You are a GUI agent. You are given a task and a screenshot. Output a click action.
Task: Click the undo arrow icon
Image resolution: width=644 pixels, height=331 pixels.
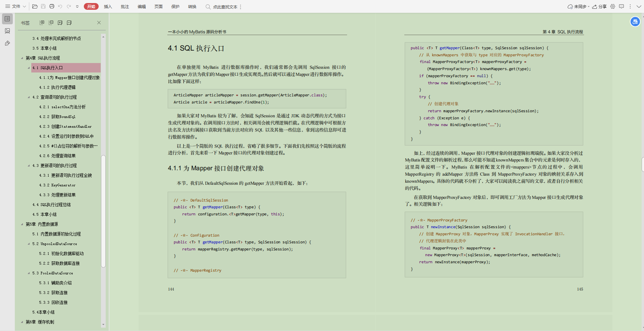(60, 6)
